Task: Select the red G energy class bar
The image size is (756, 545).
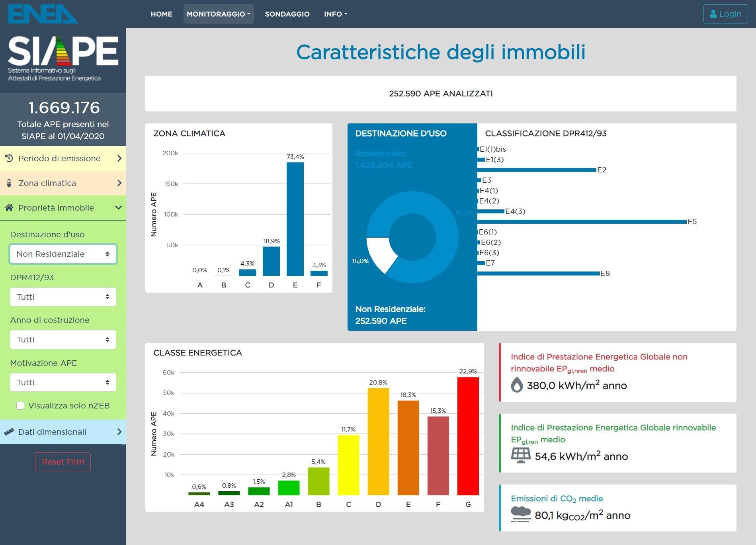Action: 468,436
